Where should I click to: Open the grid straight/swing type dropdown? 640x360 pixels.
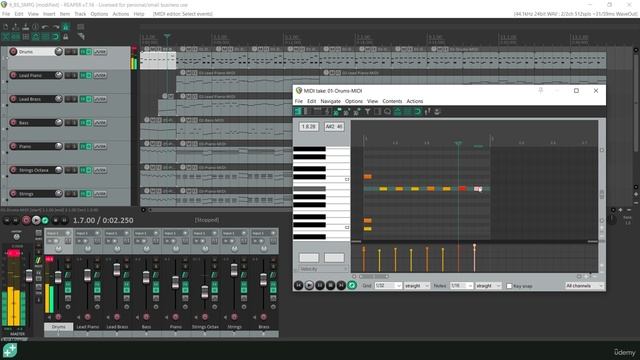tap(417, 286)
